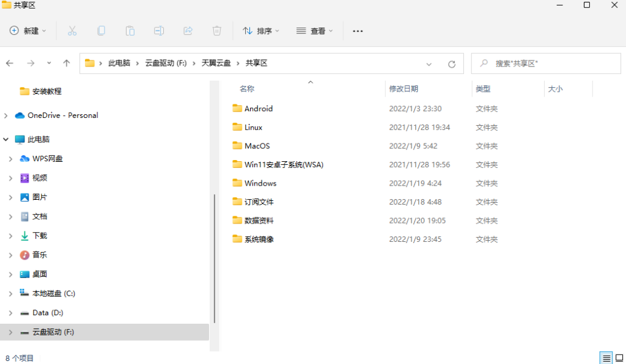Select 文档 label in navigation pane
Viewport: 626px width, 364px height.
(40, 216)
